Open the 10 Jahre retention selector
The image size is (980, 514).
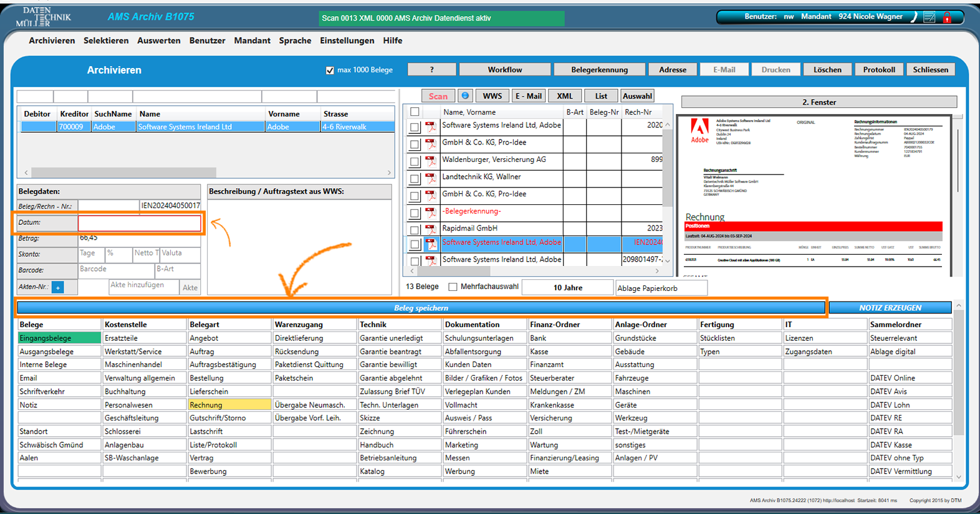coord(567,288)
